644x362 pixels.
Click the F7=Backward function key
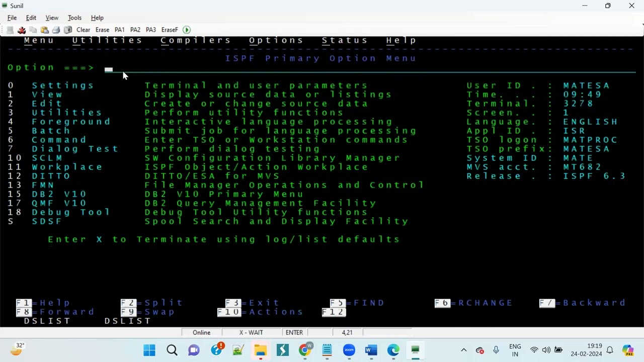583,303
